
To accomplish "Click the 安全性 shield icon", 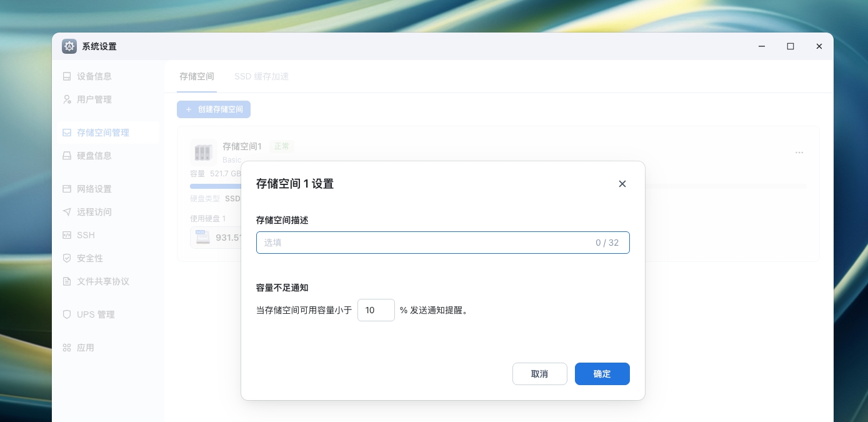I will pyautogui.click(x=67, y=258).
